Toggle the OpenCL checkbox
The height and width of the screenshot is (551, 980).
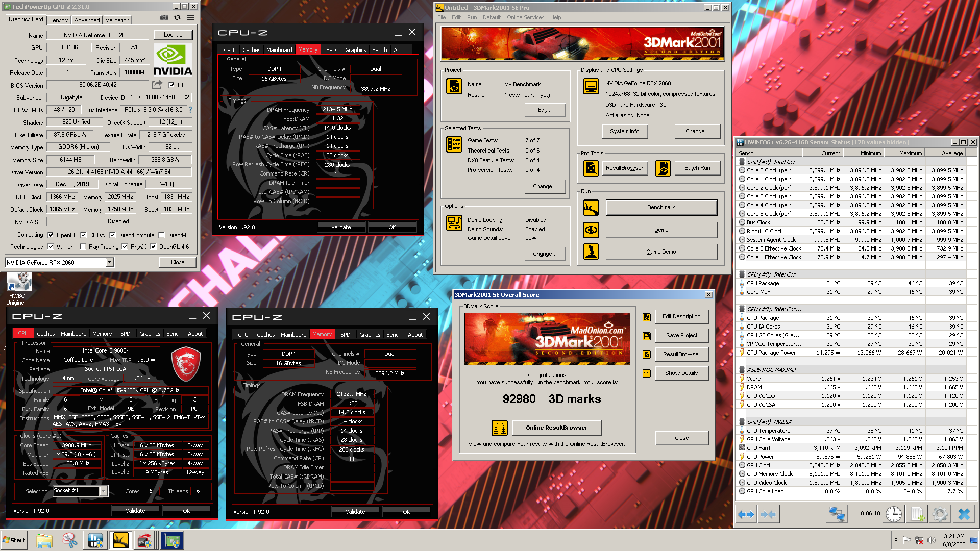[51, 235]
